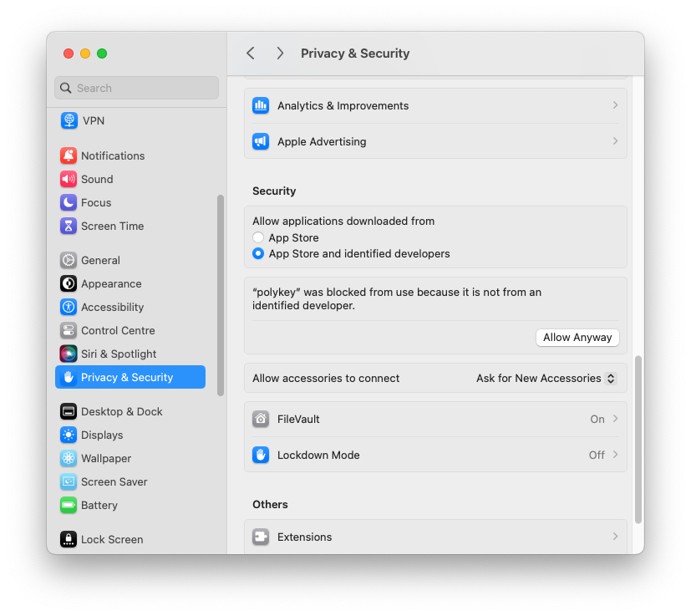The height and width of the screenshot is (616, 691).
Task: Click the main content vertical scrollbar
Action: coord(638,438)
